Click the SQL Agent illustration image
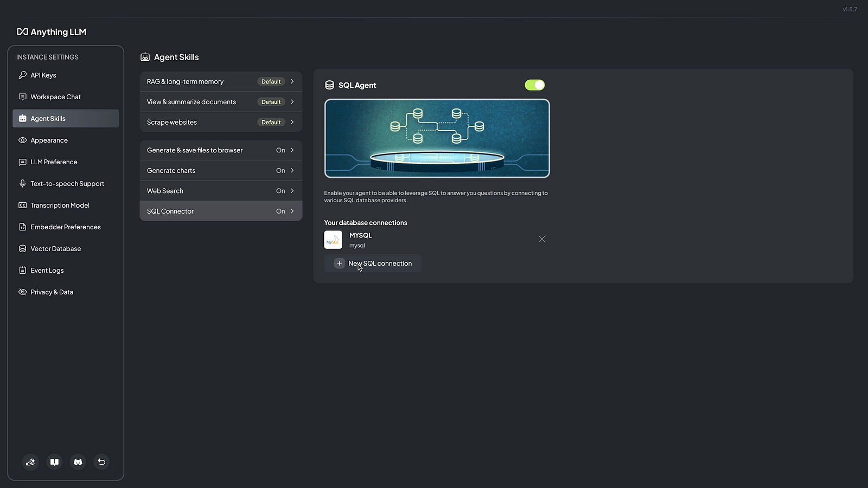868x488 pixels. click(437, 138)
